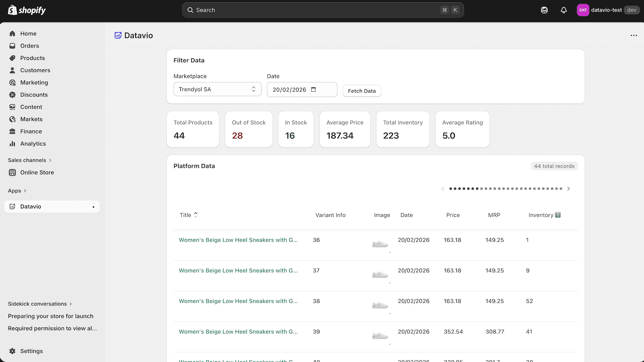This screenshot has height=362, width=644.
Task: Go to next page of platform data
Action: [568, 189]
